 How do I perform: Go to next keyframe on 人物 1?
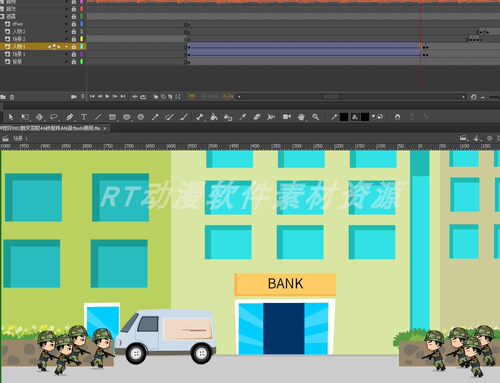pyautogui.click(x=59, y=47)
